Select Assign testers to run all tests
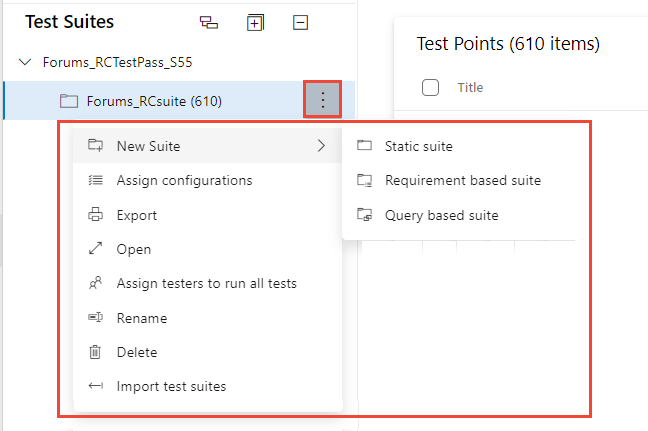The height and width of the screenshot is (431, 648). [206, 283]
